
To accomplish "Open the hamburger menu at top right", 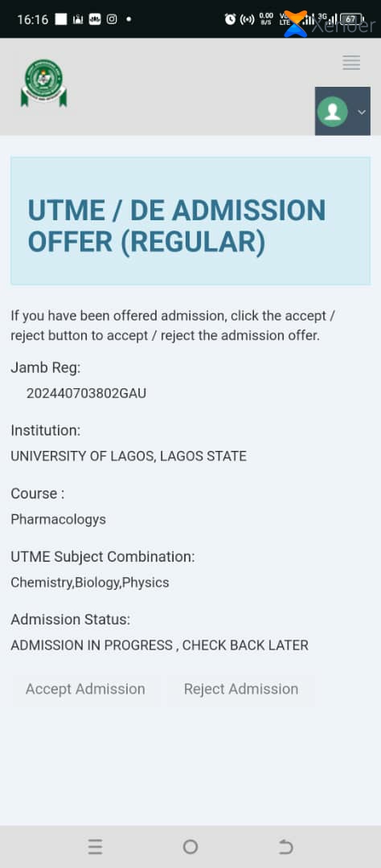I will click(x=351, y=63).
